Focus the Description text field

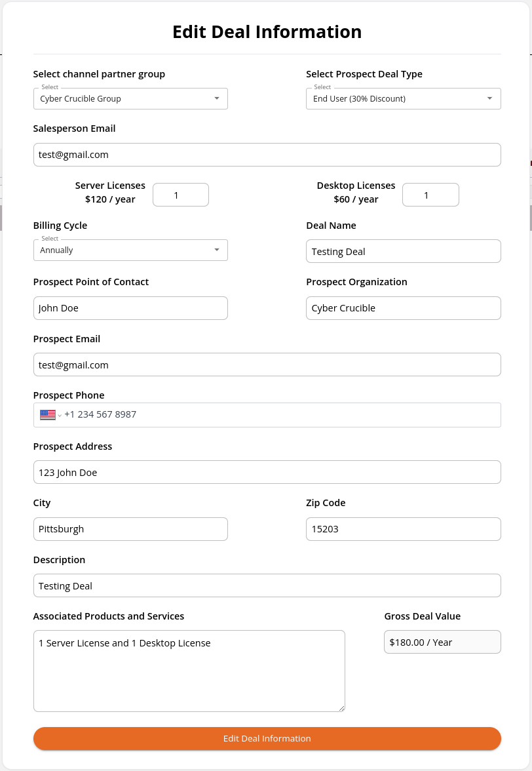[267, 585]
